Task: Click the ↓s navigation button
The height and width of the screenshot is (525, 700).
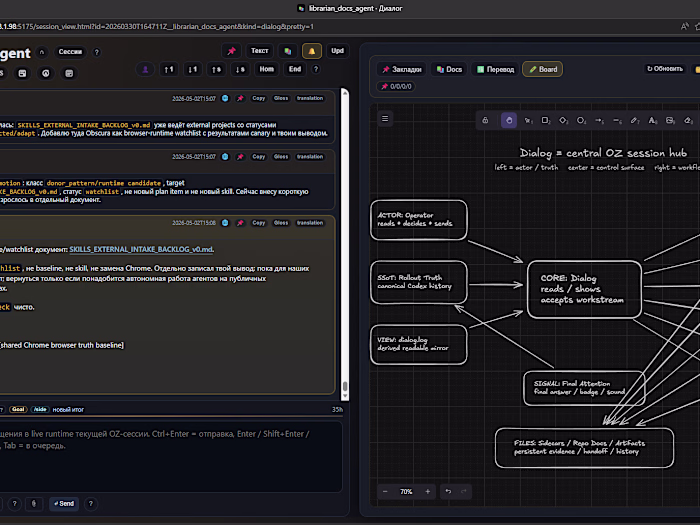Action: click(x=240, y=69)
